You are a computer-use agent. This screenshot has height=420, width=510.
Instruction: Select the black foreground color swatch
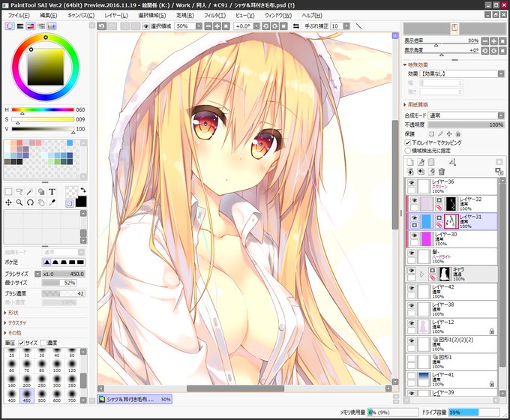click(x=81, y=202)
